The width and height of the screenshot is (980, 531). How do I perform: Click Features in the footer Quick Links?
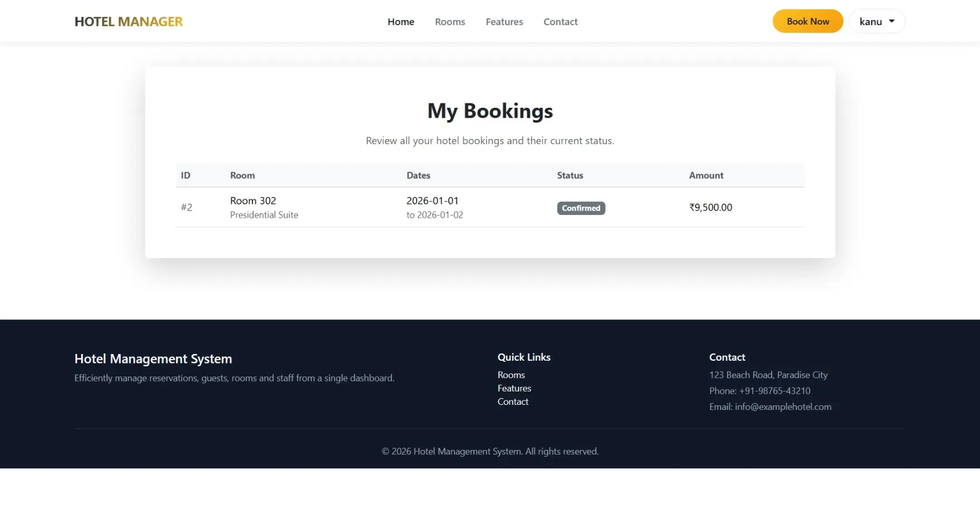click(514, 388)
